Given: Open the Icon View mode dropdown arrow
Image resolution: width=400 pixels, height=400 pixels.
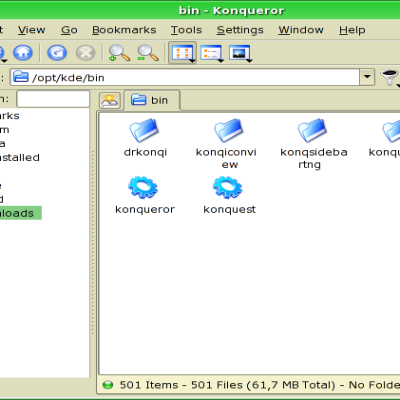Looking at the screenshot, I should tap(192, 61).
